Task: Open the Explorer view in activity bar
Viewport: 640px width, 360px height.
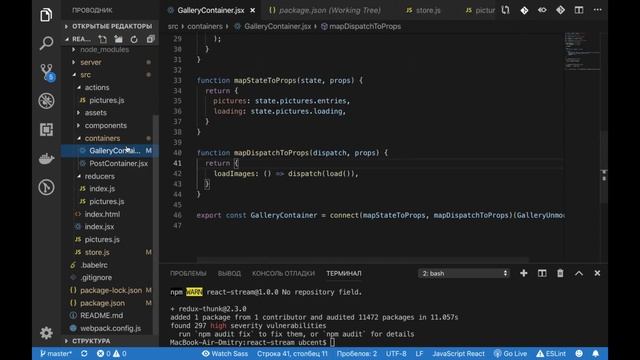Action: click(46, 15)
